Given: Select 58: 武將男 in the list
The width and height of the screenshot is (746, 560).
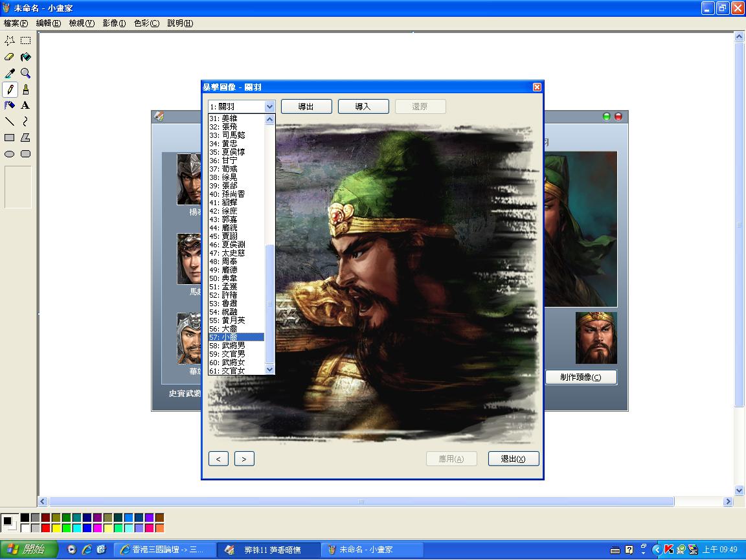Looking at the screenshot, I should click(x=236, y=346).
